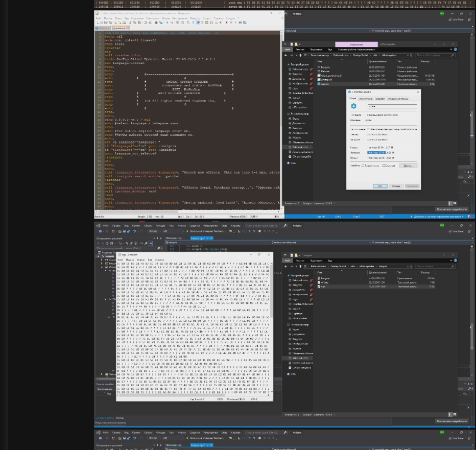Check the Скрытый (hidden) attribute checkbox

coord(384,165)
